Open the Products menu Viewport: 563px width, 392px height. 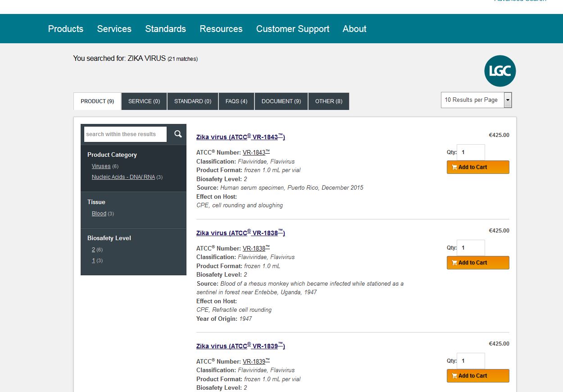point(66,29)
